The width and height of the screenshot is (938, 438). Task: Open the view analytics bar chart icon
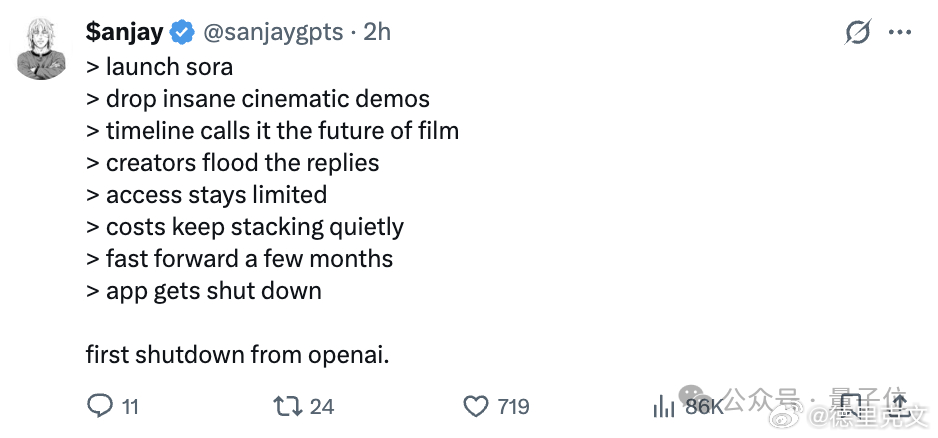[664, 406]
